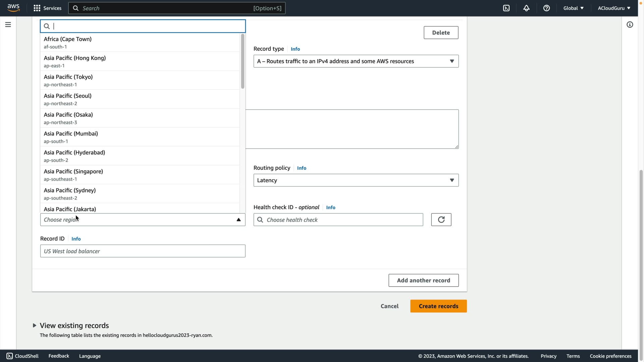
Task: Click Add another record
Action: point(423,280)
